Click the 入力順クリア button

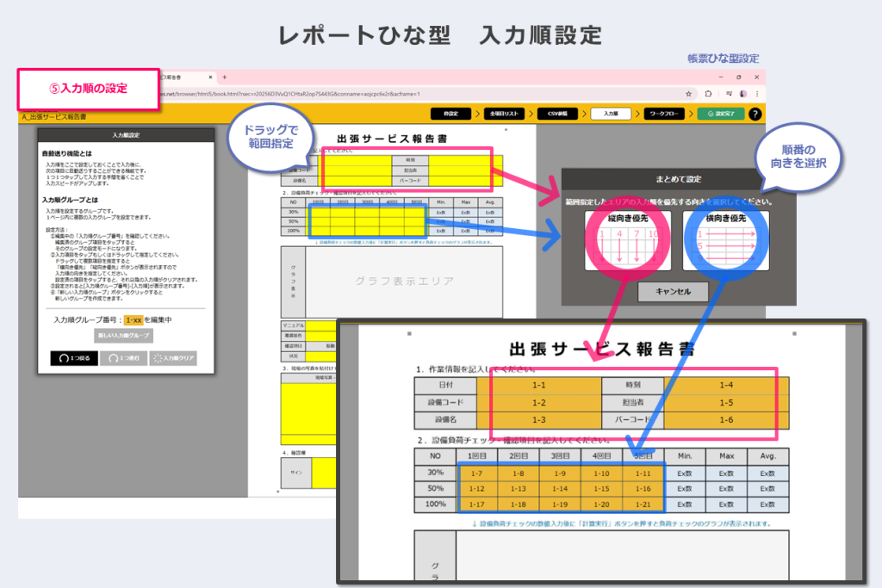pyautogui.click(x=173, y=358)
